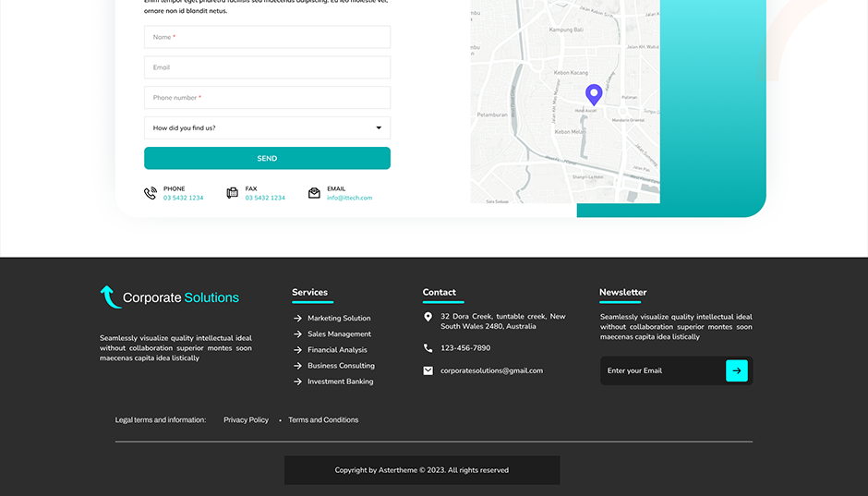Select the Phone number field
Viewport: 868px width, 496px height.
coord(267,98)
